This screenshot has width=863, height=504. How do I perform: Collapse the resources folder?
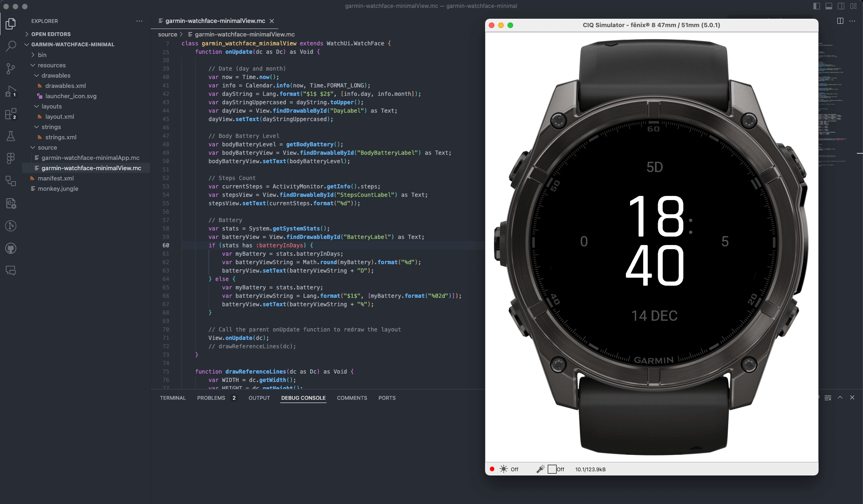pos(51,65)
